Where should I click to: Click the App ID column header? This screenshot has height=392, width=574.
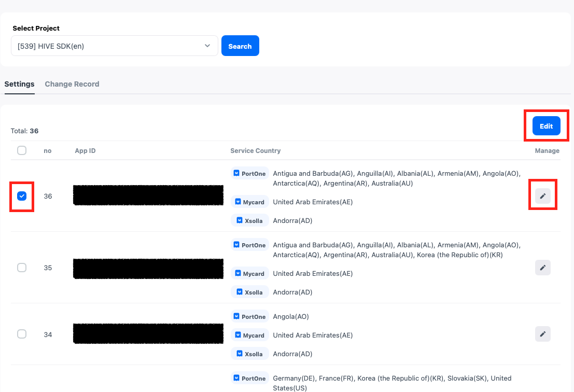click(x=85, y=151)
